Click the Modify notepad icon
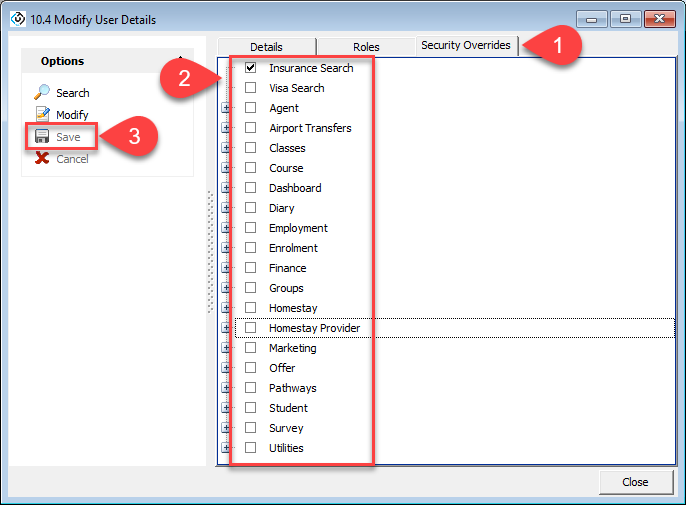 42,115
